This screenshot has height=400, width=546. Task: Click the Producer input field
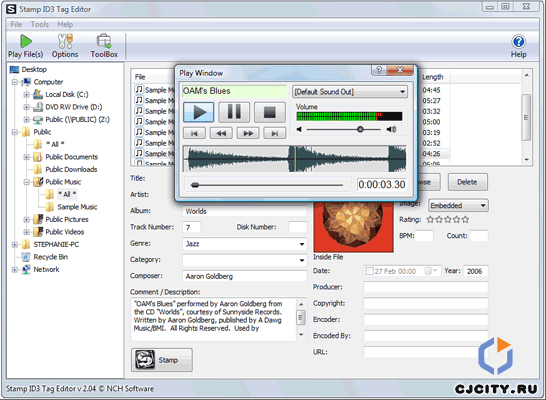pyautogui.click(x=426, y=287)
